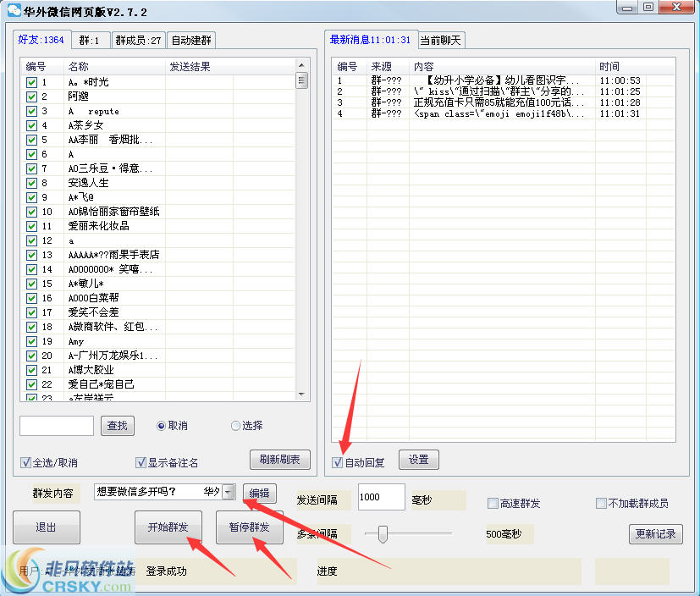Minimize the window

(x=627, y=7)
